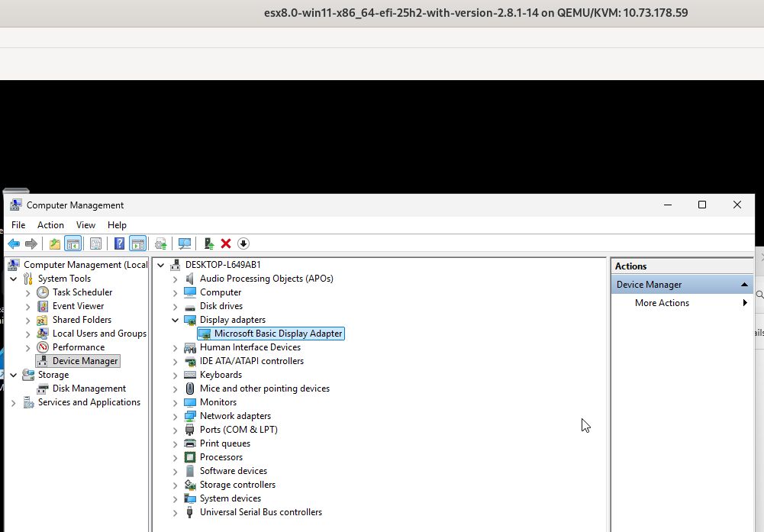Click the gray Forward arrow toolbar icon
Screen dimensions: 764x532
click(31, 243)
